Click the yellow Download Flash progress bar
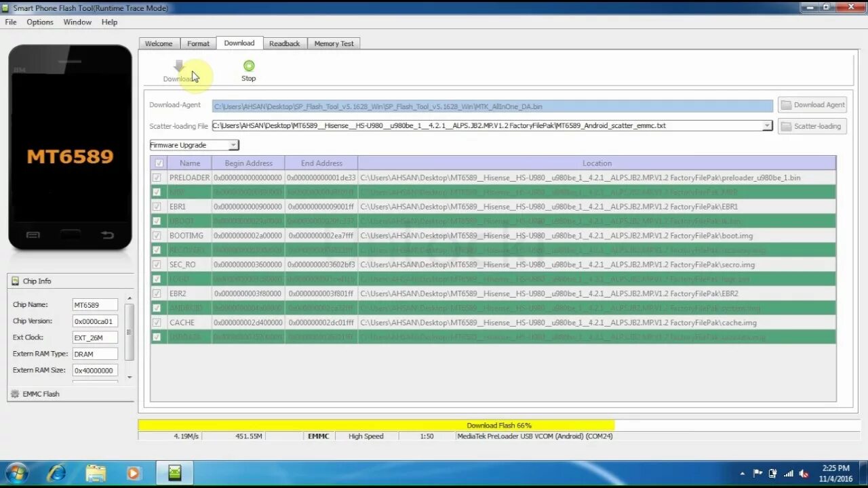Viewport: 868px width, 488px height. tap(376, 425)
